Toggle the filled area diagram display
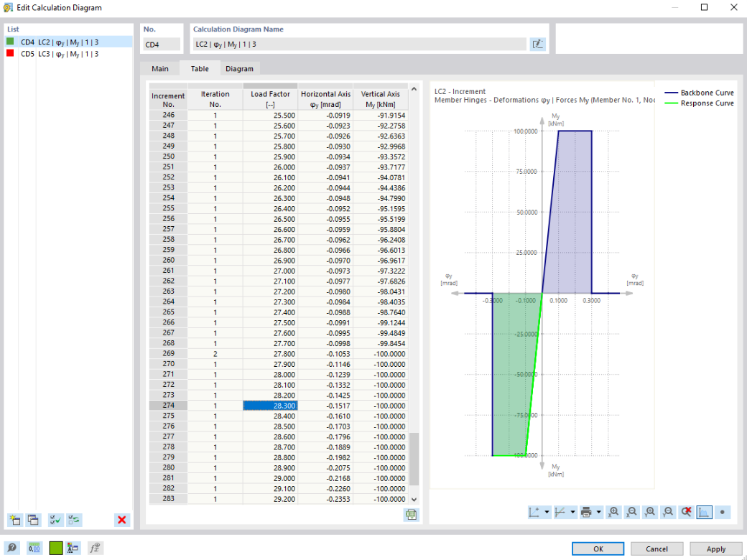 point(704,512)
